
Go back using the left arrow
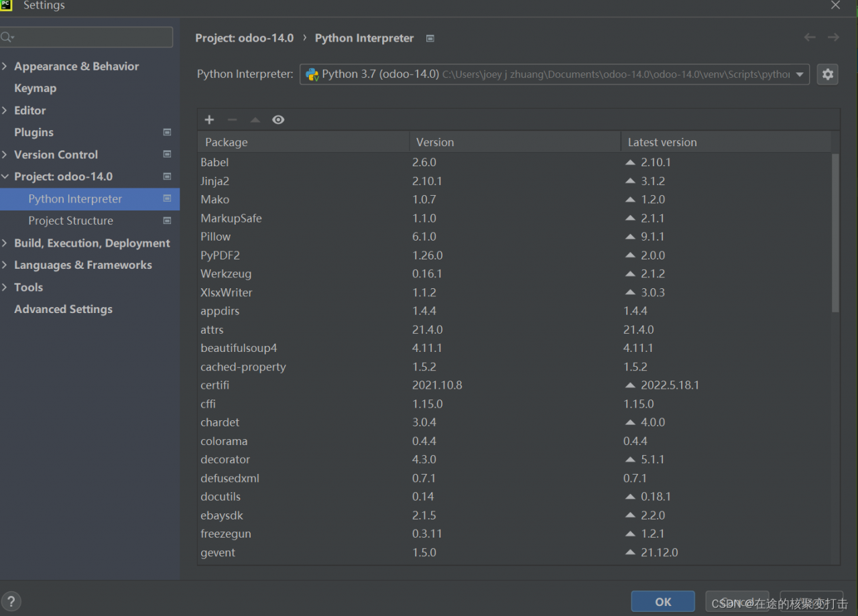click(810, 38)
